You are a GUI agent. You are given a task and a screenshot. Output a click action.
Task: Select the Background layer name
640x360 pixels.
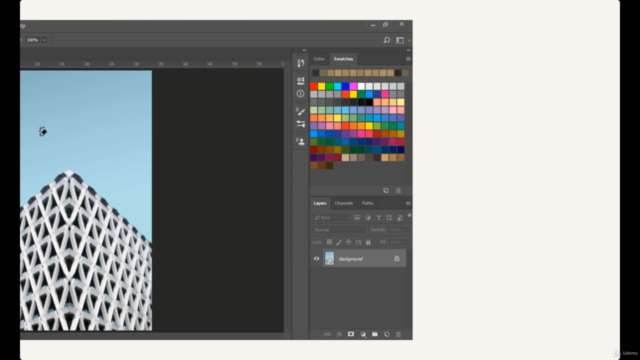coord(351,259)
